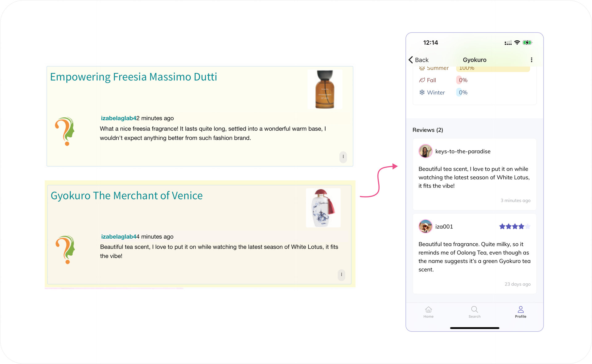Viewport: 592px width, 364px height.
Task: Click izabelaglab4 username on Freesia review
Action: click(118, 118)
